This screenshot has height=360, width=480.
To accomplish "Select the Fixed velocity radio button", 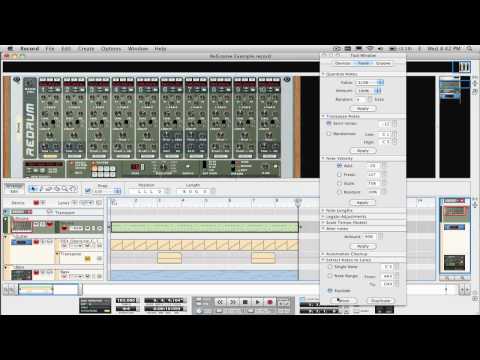I will tap(339, 174).
